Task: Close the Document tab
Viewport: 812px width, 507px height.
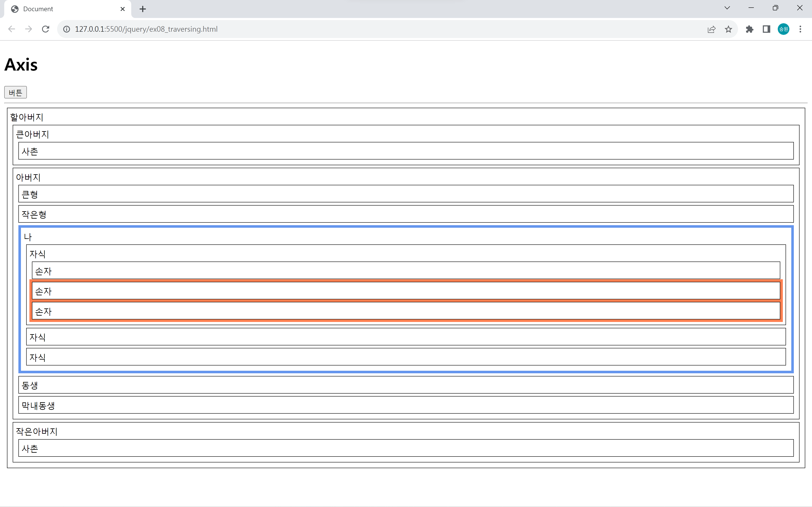Action: click(x=122, y=9)
